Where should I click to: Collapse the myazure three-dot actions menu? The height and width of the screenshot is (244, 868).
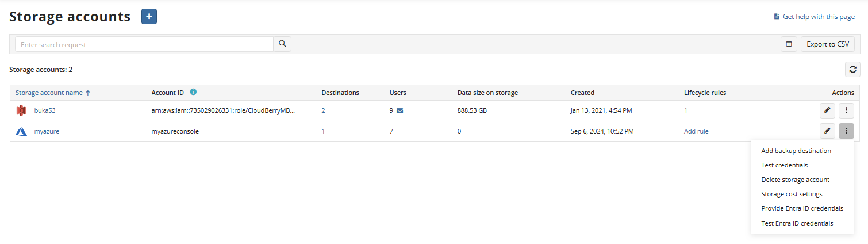click(846, 131)
